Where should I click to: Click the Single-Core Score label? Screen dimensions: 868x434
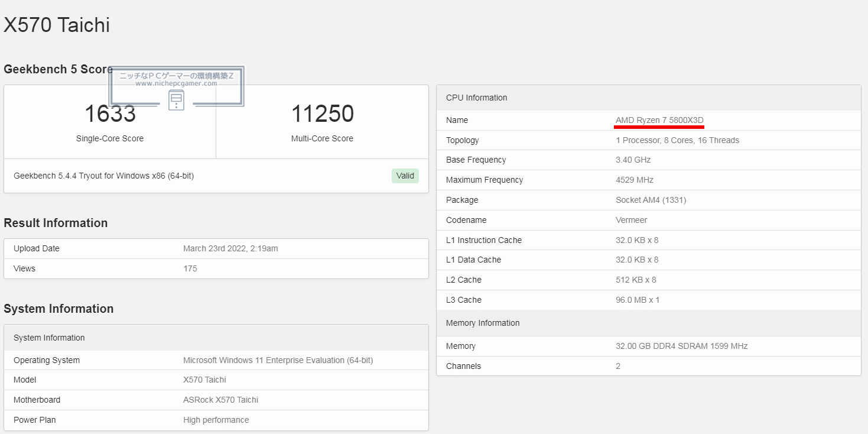click(110, 138)
